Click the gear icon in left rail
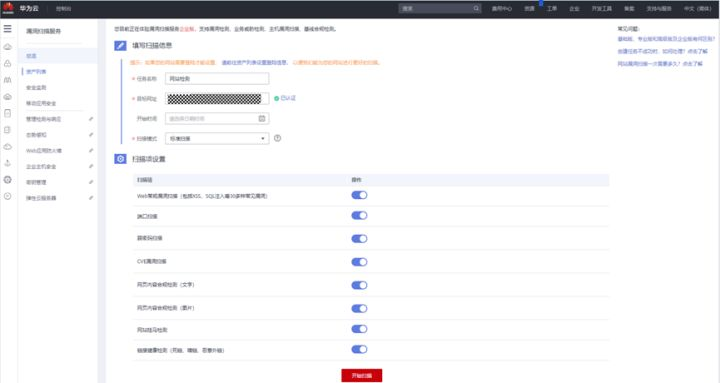Viewport: 720px width, 383px height. pyautogui.click(x=7, y=180)
